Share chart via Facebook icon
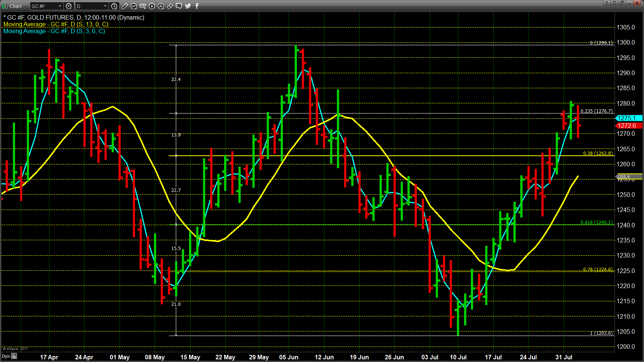The height and width of the screenshot is (362, 644). 197,6
